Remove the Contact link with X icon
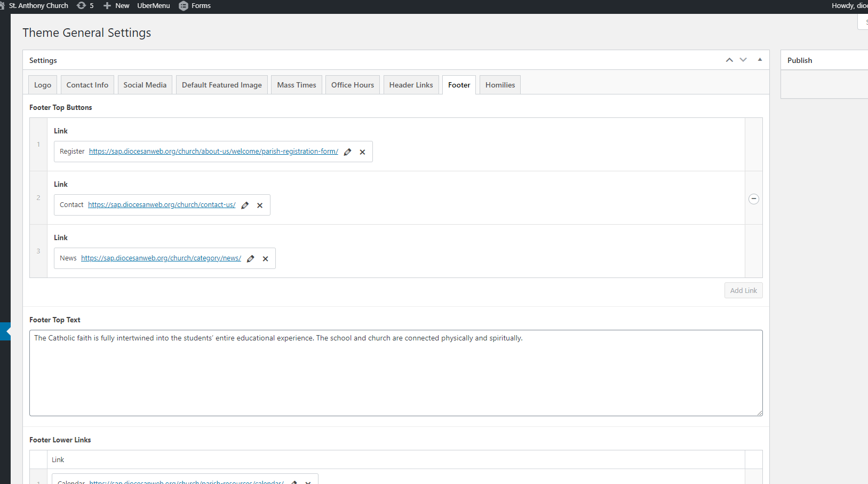Viewport: 868px width, 484px height. point(260,205)
